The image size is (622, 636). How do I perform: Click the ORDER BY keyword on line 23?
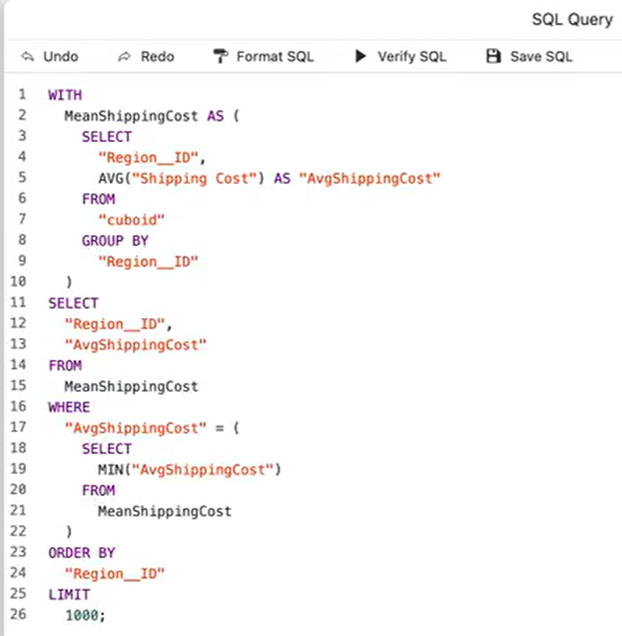tap(82, 553)
